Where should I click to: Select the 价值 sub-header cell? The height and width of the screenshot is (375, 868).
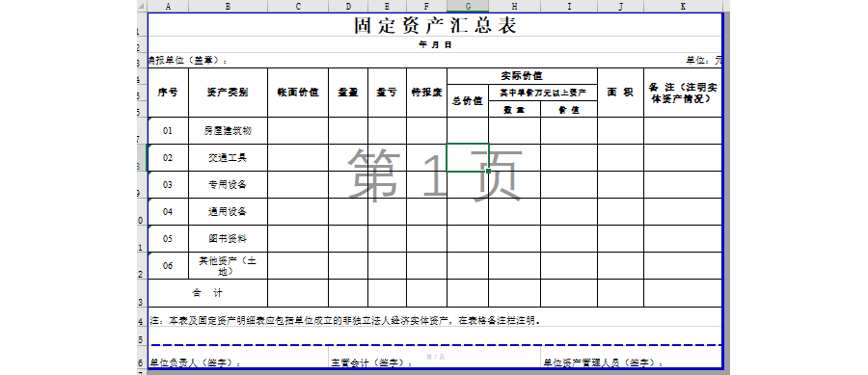point(569,110)
